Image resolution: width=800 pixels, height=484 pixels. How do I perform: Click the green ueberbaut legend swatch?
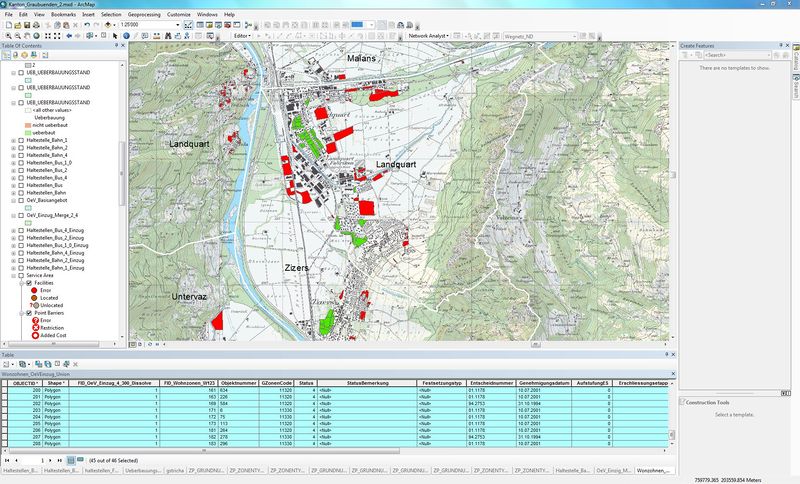(28, 131)
